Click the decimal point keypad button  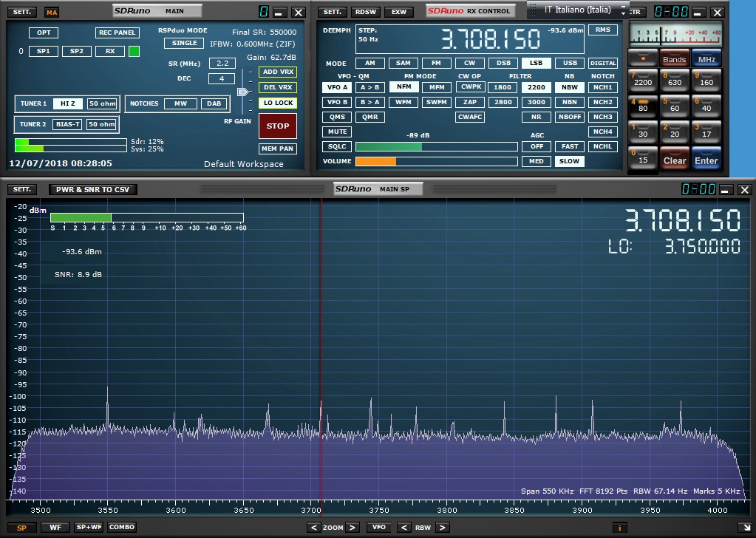coord(643,58)
